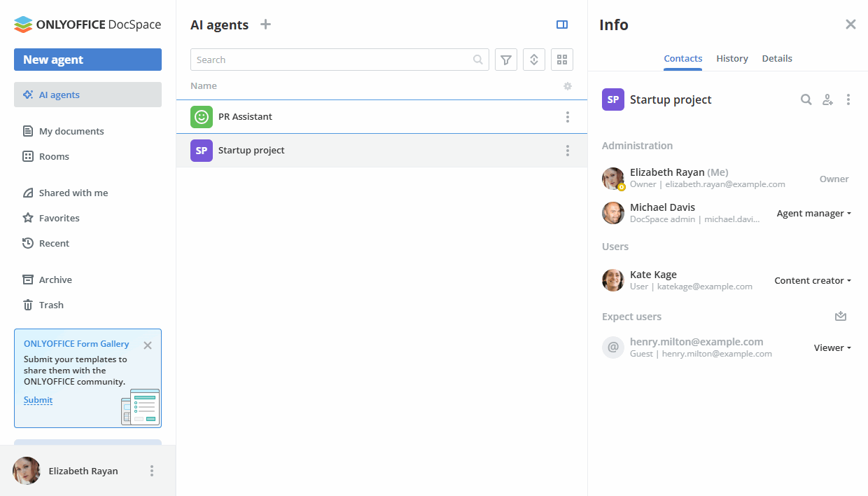The width and height of the screenshot is (868, 496).
Task: Change henry.milton's Viewer role
Action: pos(832,347)
